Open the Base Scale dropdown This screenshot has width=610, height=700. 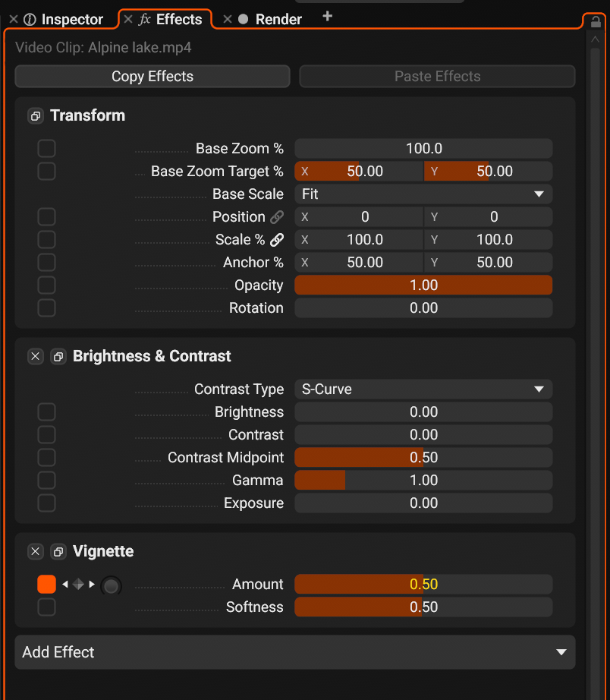pos(423,194)
